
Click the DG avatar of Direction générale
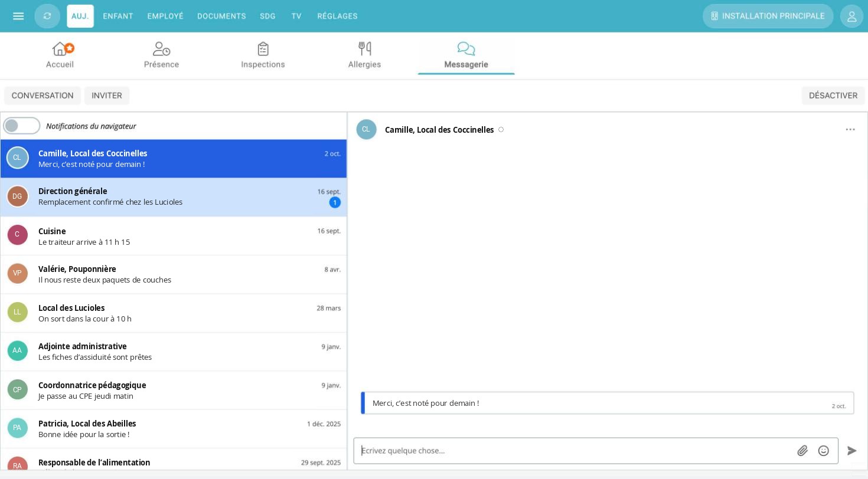[x=18, y=196]
